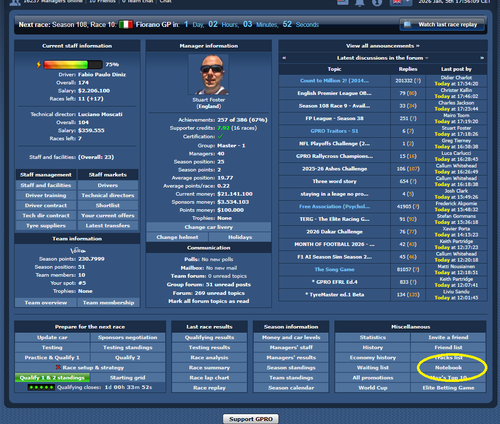Go to next forum panel with right arrow
This screenshot has width=500, height=424.
pyautogui.click(x=482, y=58)
